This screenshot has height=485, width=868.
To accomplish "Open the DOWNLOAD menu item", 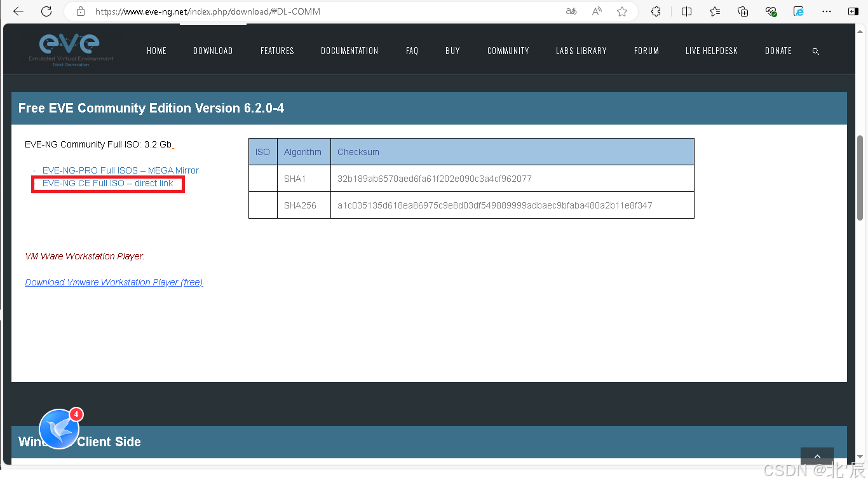I will 213,51.
